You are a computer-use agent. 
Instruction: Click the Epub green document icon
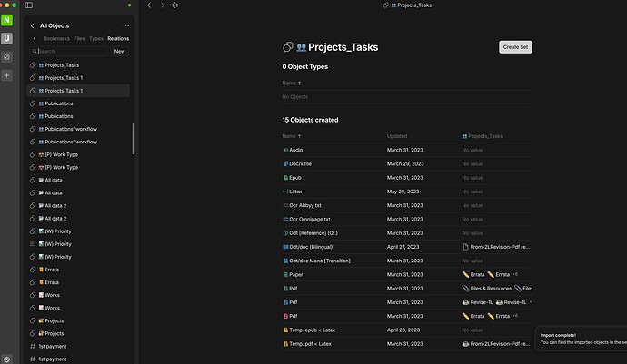[285, 177]
